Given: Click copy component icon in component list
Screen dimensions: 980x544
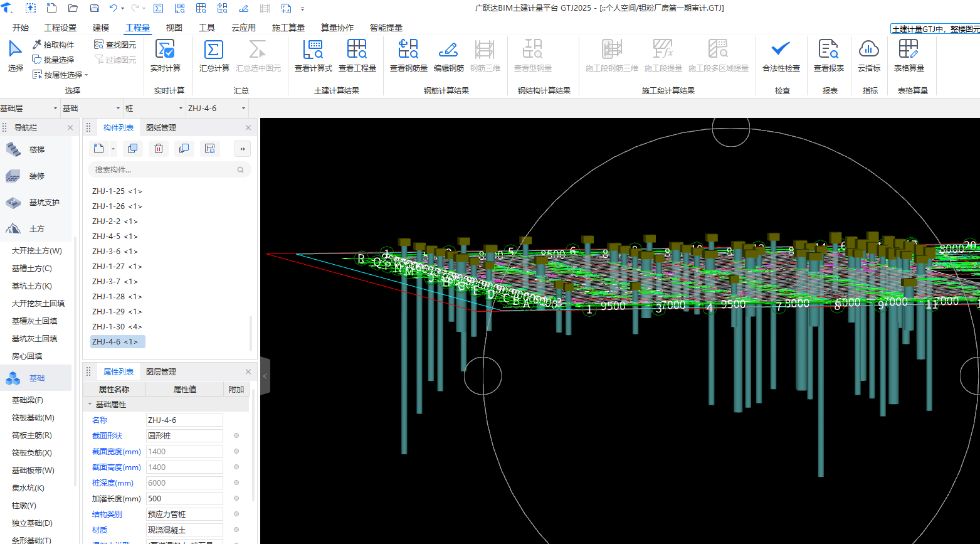Looking at the screenshot, I should click(132, 149).
